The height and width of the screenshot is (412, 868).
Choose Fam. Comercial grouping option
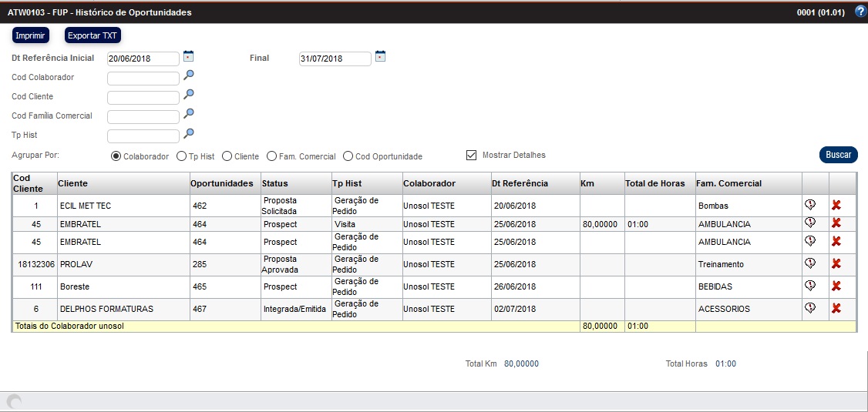coord(271,156)
